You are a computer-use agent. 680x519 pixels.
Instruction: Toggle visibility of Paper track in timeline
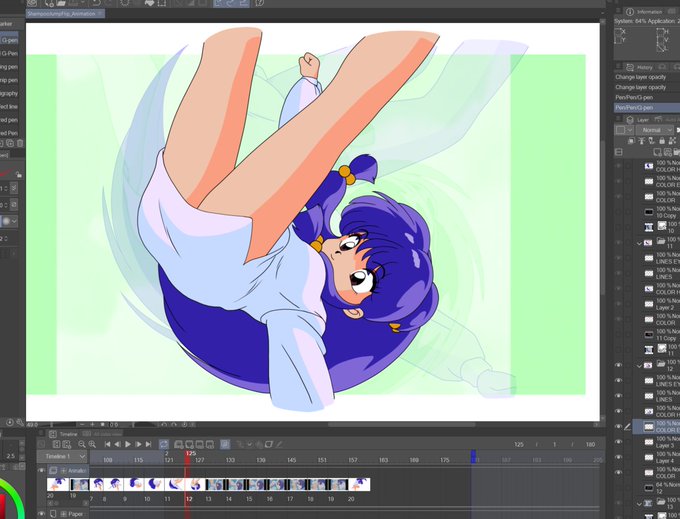pos(41,514)
